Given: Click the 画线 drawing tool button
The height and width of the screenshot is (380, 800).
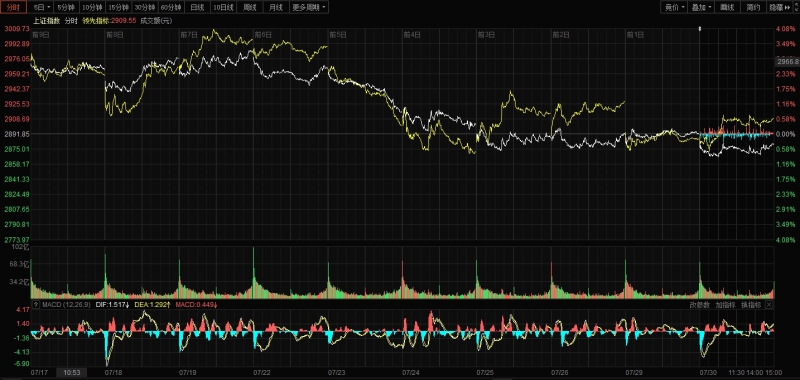Looking at the screenshot, I should 727,7.
